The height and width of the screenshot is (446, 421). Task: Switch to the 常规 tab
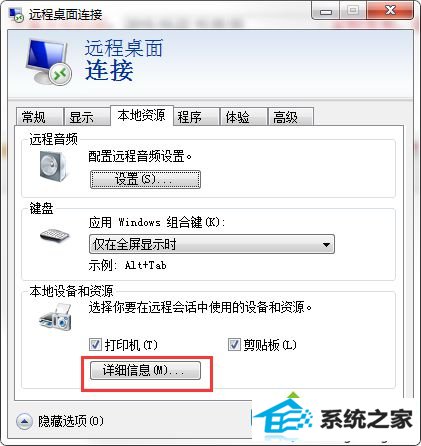pos(40,117)
